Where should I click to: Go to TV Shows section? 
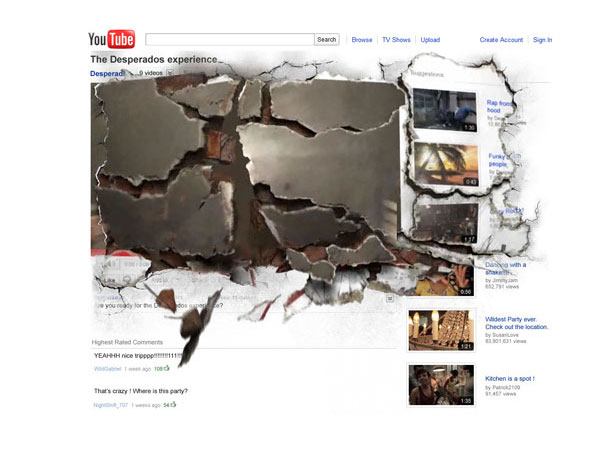point(396,40)
